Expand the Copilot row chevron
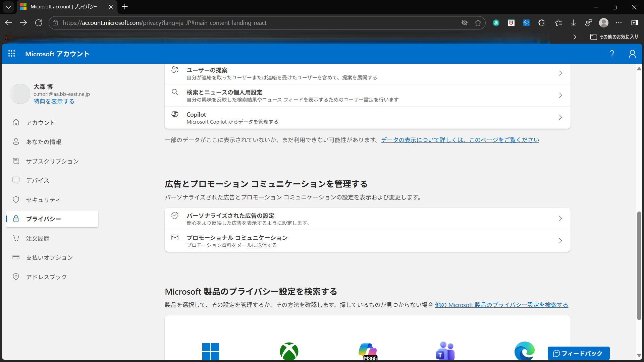The image size is (644, 362). [560, 117]
